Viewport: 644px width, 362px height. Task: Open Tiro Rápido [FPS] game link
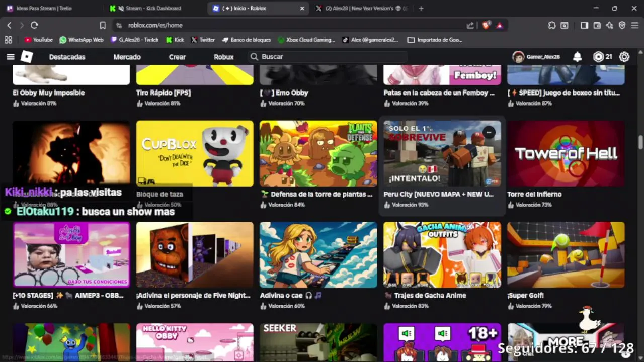(x=163, y=93)
